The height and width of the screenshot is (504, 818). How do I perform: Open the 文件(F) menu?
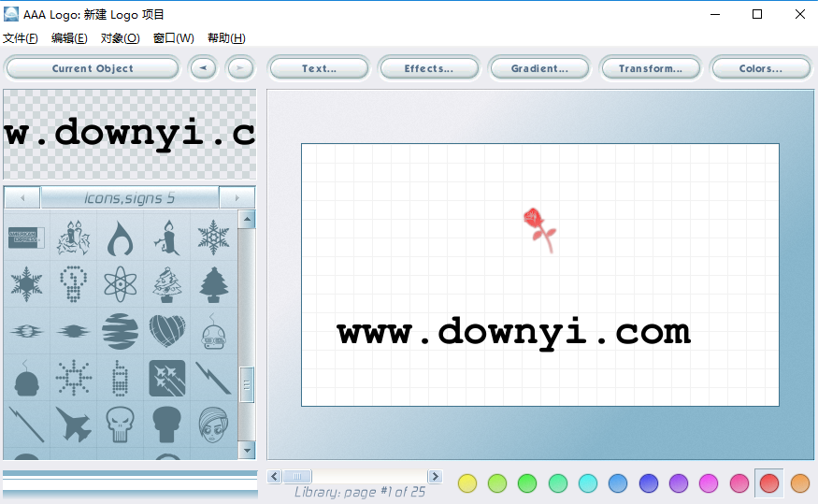[x=20, y=38]
